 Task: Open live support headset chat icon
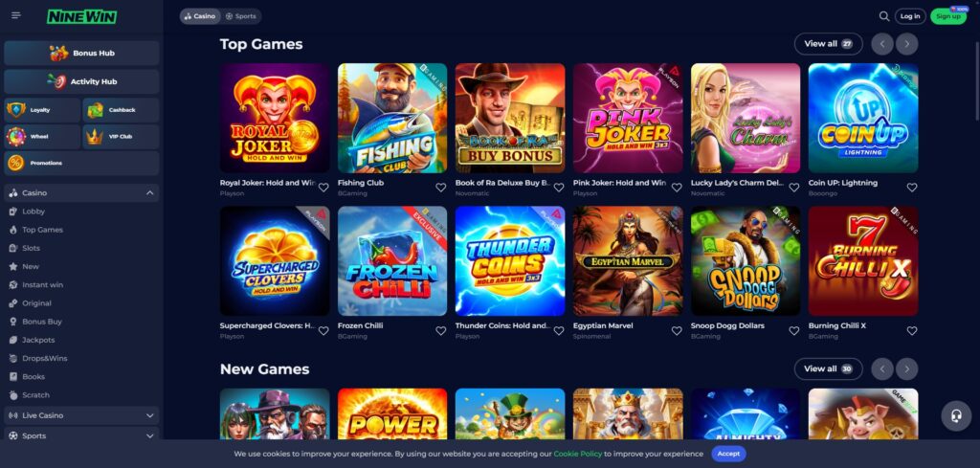(x=956, y=416)
